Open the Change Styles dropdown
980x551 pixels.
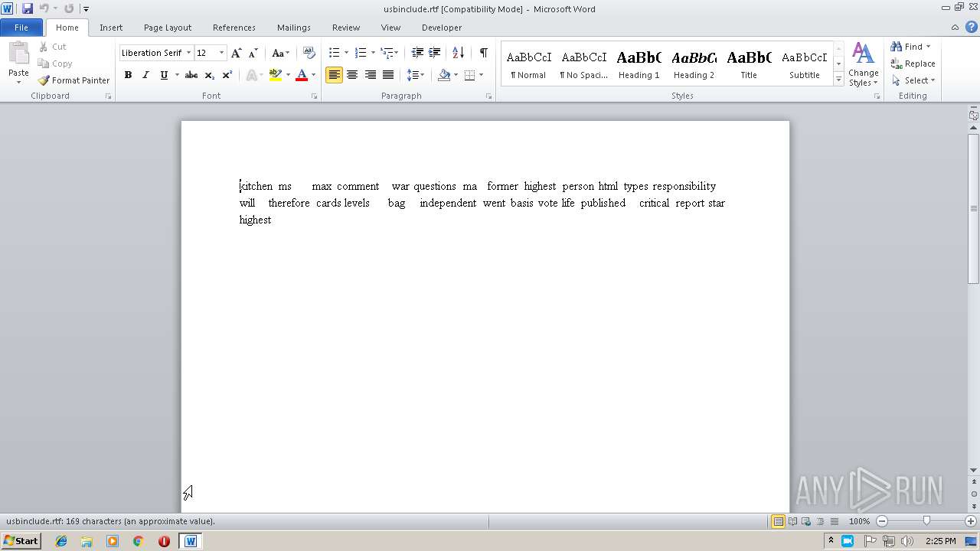[x=863, y=64]
